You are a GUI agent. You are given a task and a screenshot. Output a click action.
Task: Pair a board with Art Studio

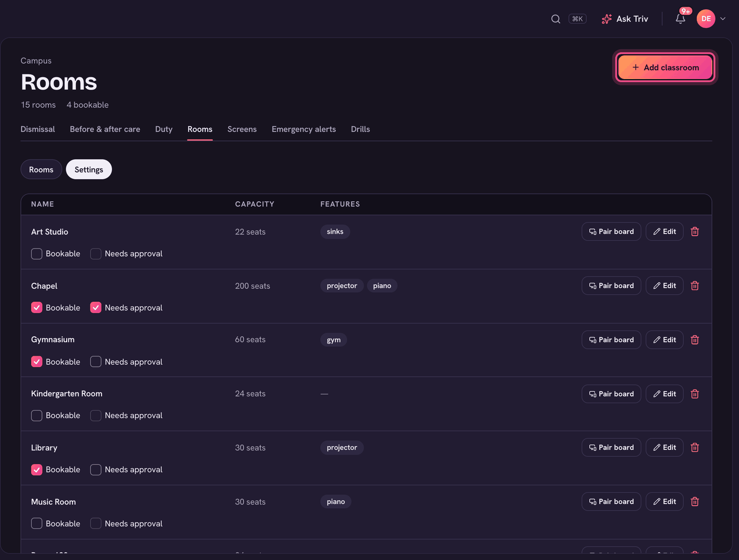[611, 231]
